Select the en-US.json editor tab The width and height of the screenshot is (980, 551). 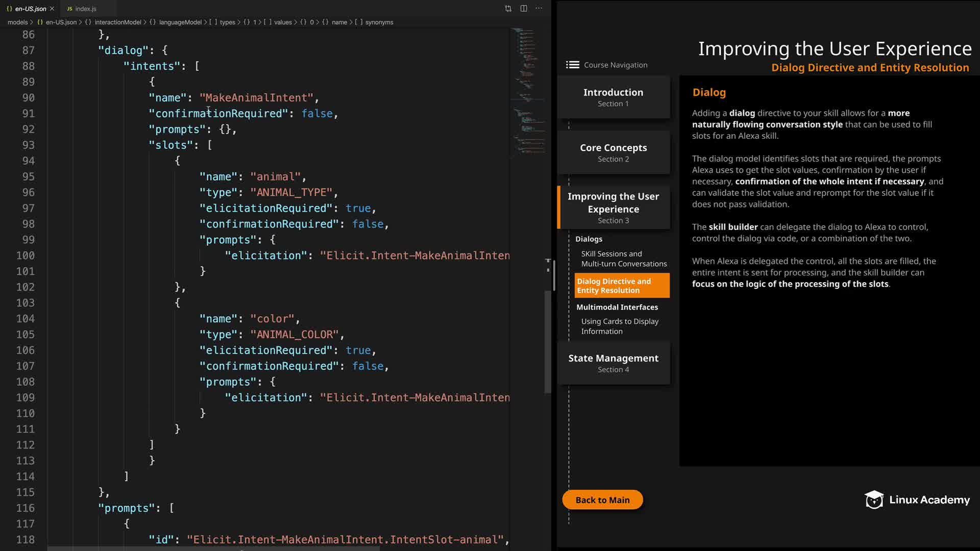[x=30, y=9]
